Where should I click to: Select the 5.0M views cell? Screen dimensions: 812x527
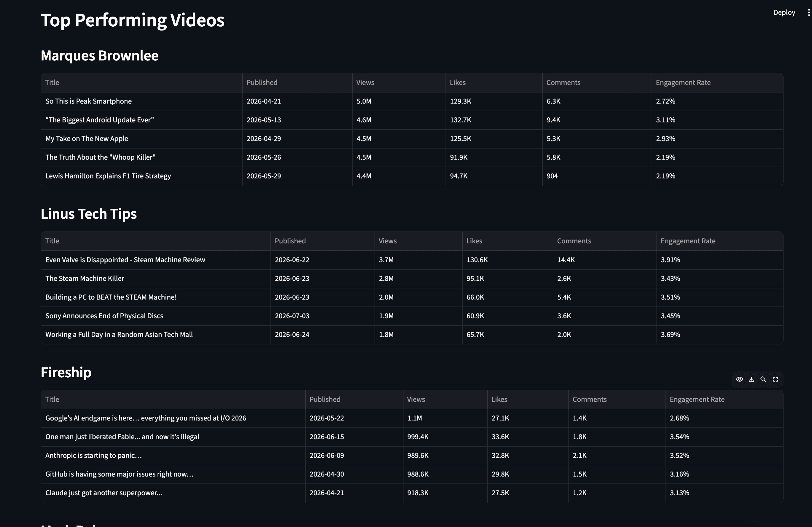pos(399,101)
